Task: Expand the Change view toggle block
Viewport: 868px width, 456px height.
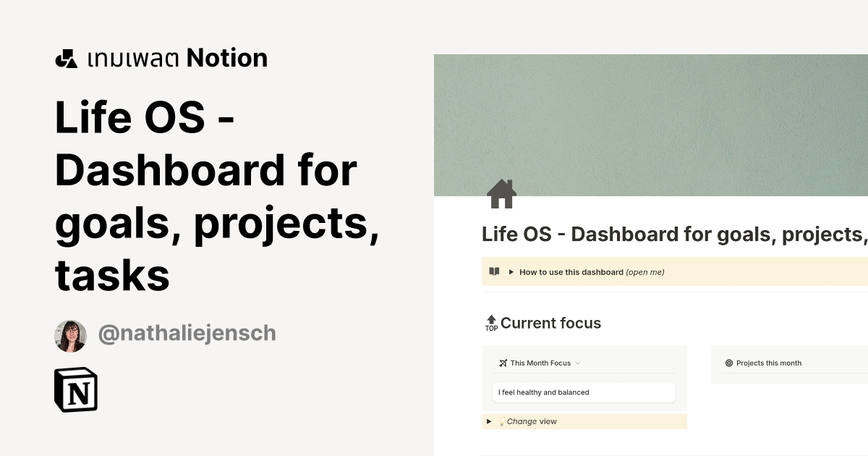Action: tap(489, 421)
